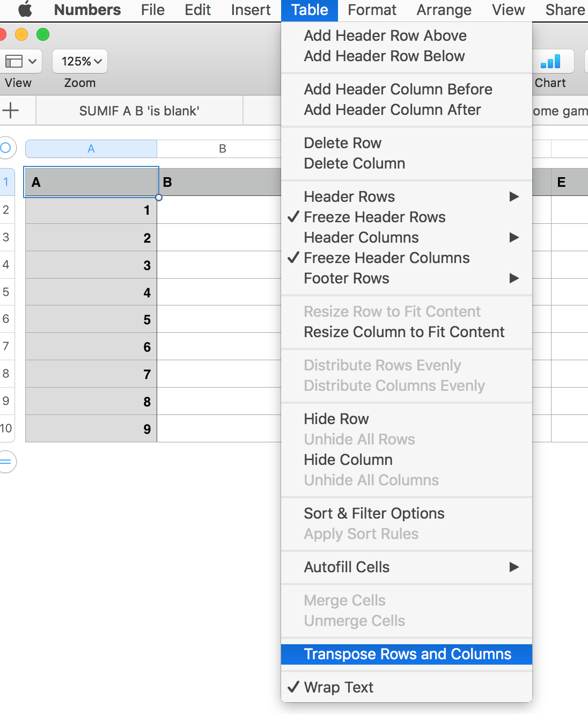Toggle Freeze Header Rows option
588x714 pixels.
coord(374,217)
